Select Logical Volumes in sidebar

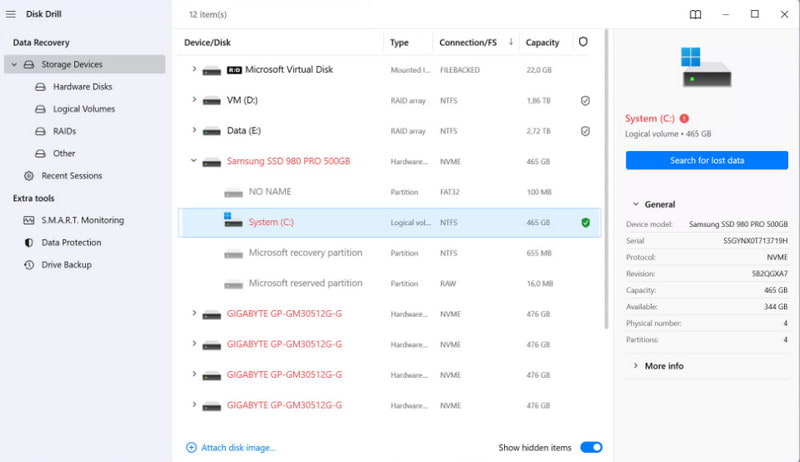click(84, 109)
